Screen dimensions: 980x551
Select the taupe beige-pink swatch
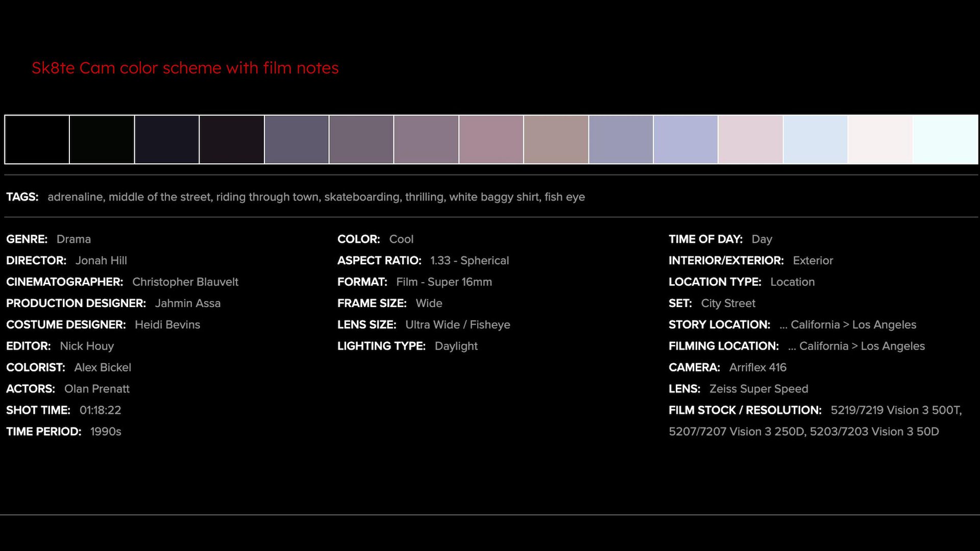[556, 139]
